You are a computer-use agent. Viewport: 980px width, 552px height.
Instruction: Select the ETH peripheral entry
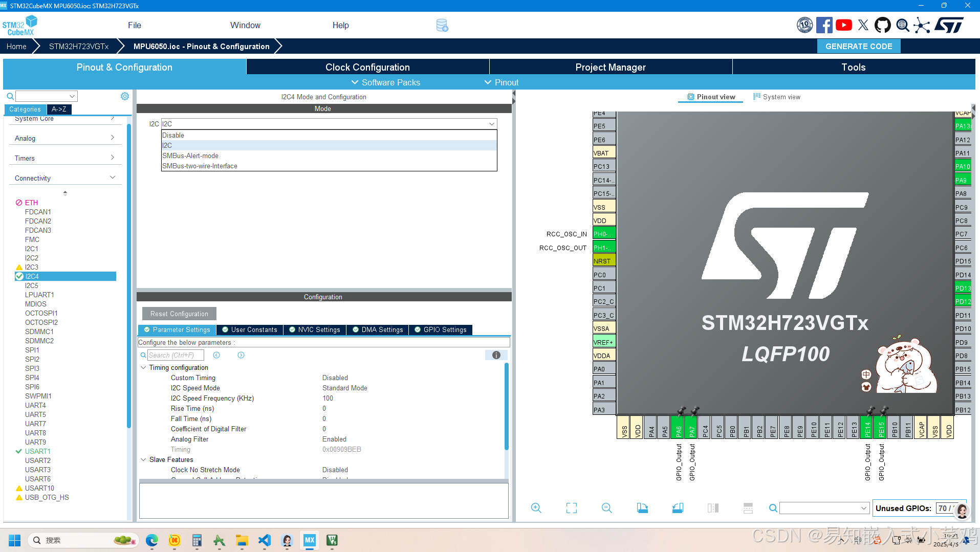[x=31, y=203]
